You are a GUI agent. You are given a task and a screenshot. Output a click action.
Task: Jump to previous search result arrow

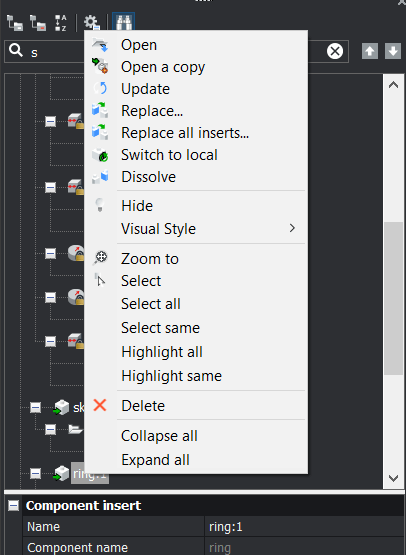click(370, 51)
